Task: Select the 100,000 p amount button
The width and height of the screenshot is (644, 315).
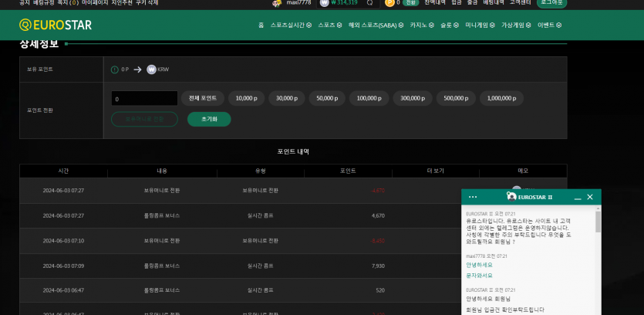Action: tap(369, 98)
